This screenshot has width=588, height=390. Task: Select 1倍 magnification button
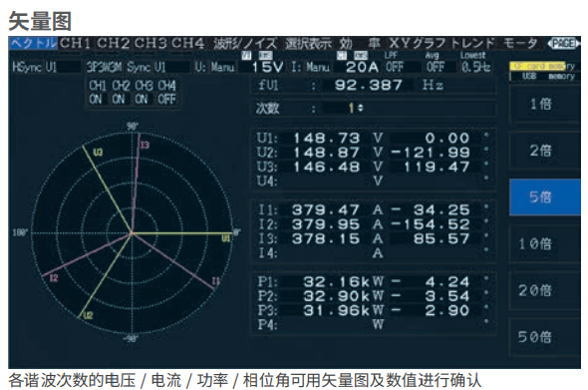(x=544, y=104)
